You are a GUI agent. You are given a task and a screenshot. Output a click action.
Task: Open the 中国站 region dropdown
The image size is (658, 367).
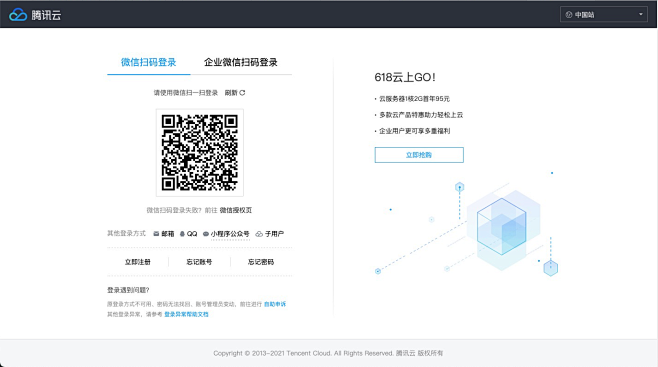pyautogui.click(x=603, y=15)
